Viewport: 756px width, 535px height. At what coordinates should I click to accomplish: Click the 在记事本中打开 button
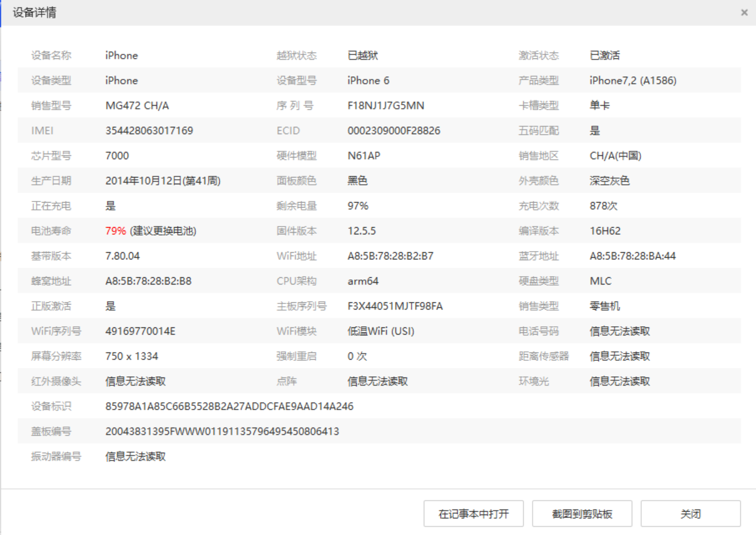[473, 513]
